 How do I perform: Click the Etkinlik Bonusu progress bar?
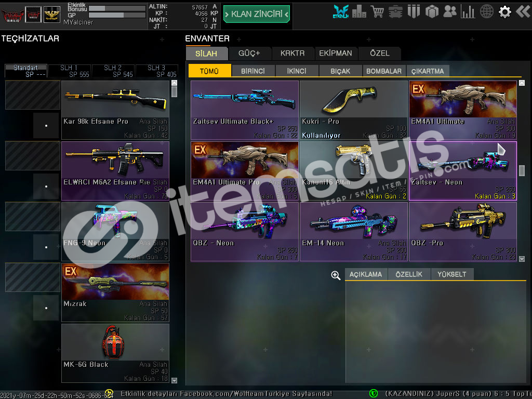coord(117,8)
